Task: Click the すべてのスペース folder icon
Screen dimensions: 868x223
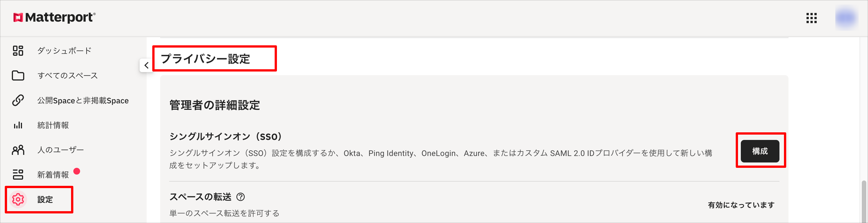Action: click(18, 76)
